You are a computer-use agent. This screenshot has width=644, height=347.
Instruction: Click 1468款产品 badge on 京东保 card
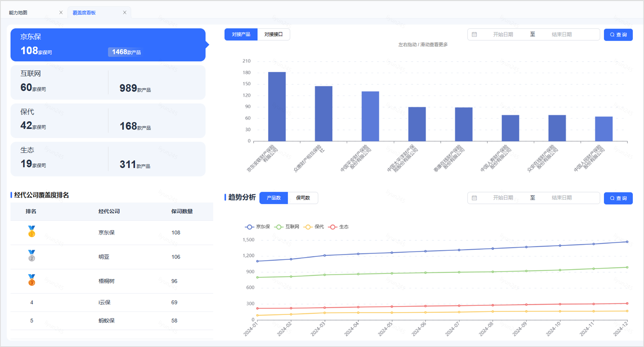coord(127,52)
